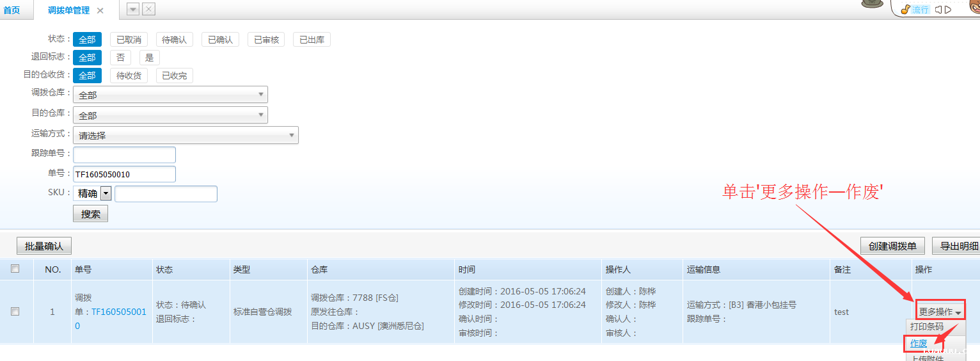Click the 备注 column header
Screen dimensions: 980x361
point(842,270)
